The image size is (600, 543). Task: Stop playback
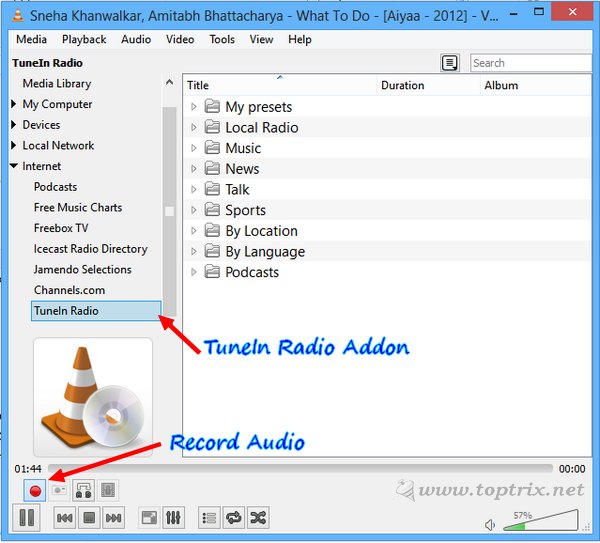[x=89, y=518]
